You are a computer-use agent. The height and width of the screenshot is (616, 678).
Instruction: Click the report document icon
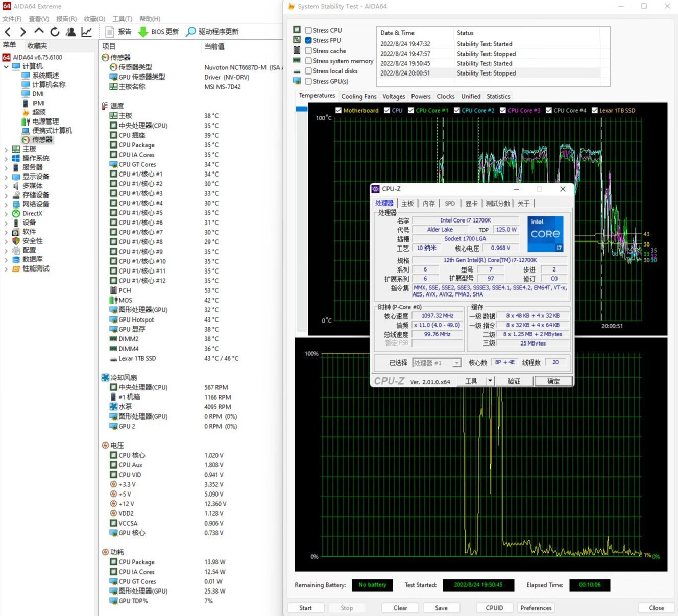point(110,32)
